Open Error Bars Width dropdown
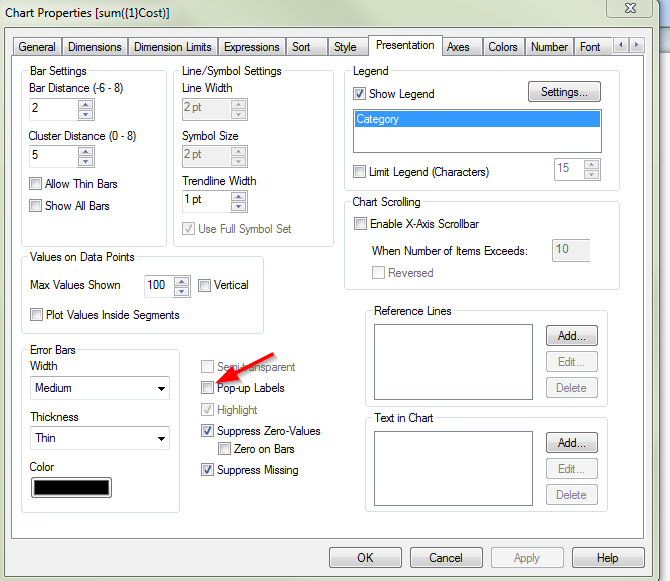The image size is (670, 581). [x=100, y=388]
